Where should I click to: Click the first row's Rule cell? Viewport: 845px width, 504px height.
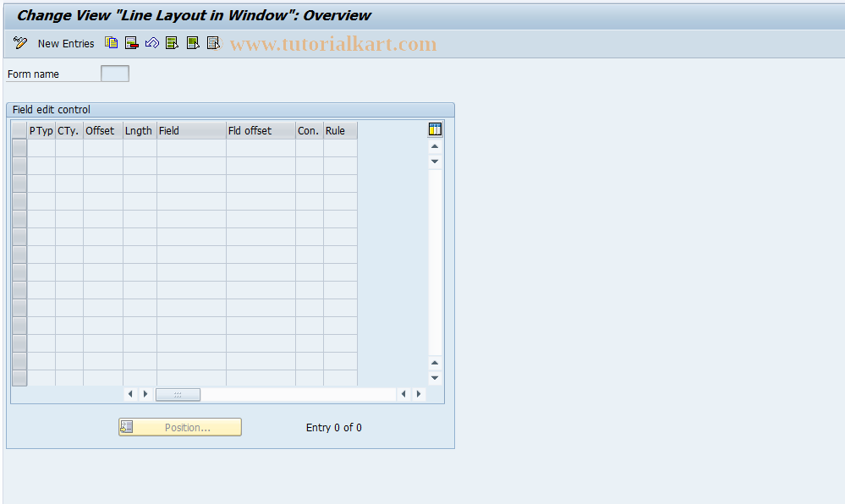[340, 148]
